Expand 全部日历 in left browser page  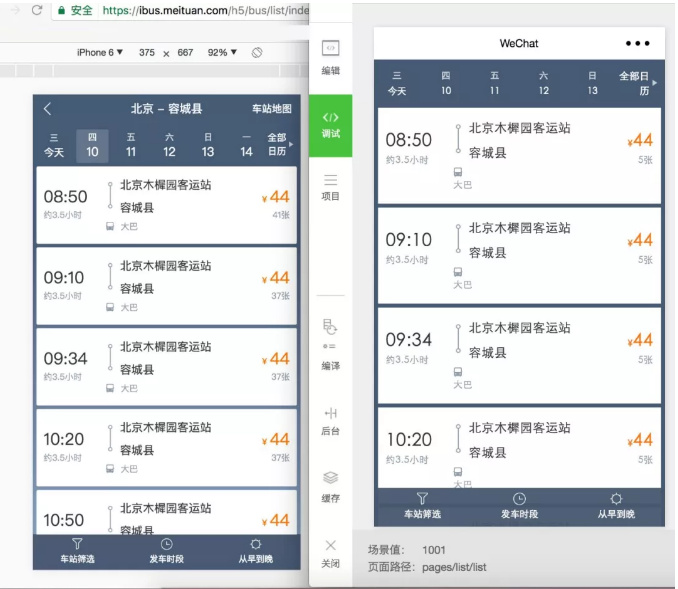coord(279,144)
